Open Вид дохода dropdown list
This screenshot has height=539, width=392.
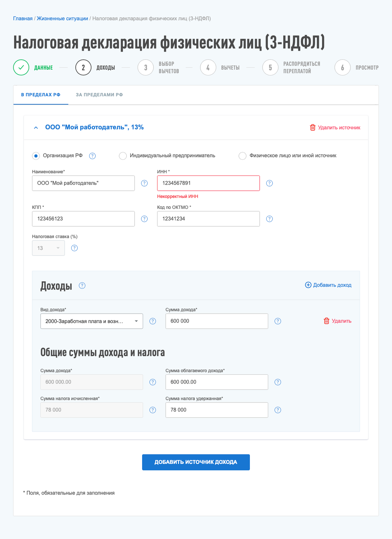point(92,321)
